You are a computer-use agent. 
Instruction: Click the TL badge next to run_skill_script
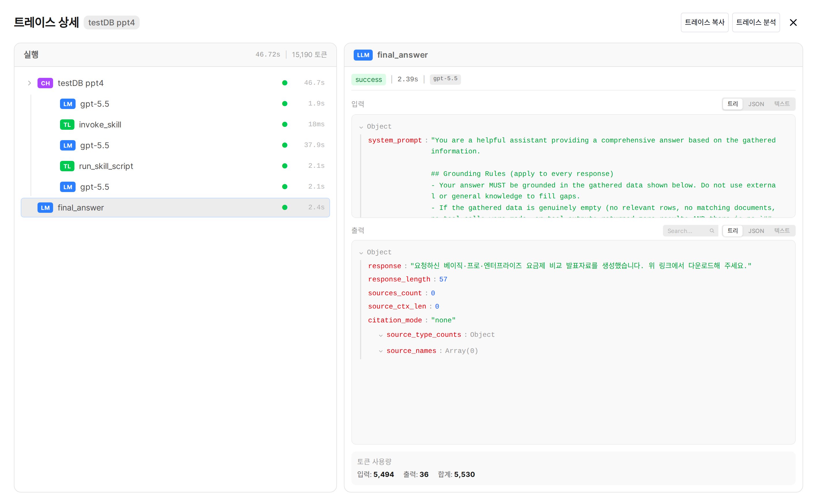[67, 166]
